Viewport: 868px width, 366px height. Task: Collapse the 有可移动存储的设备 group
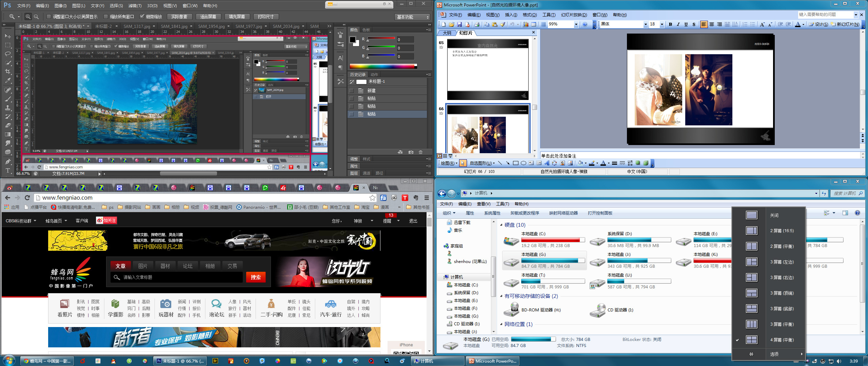pyautogui.click(x=501, y=296)
